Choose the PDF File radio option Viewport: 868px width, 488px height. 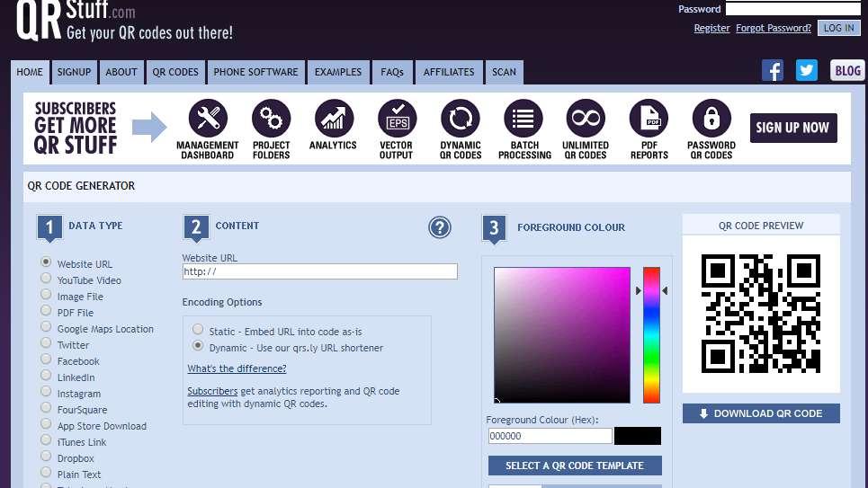coord(46,310)
